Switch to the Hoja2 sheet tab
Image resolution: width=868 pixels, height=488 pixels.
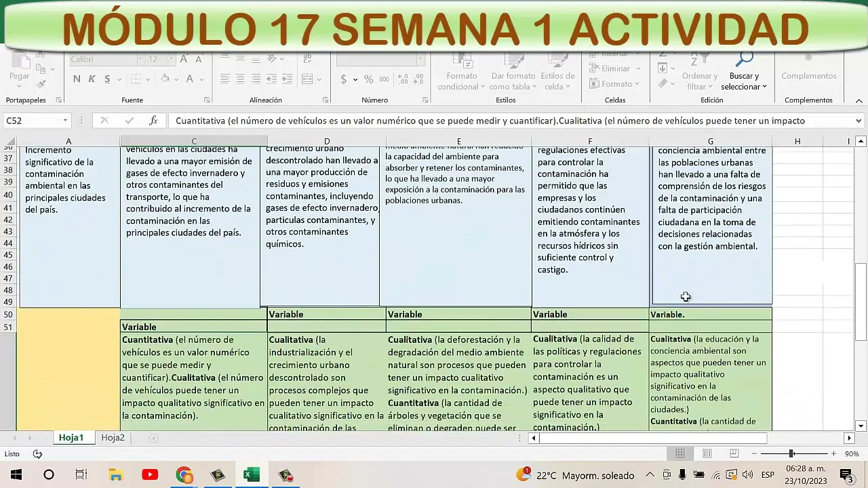click(113, 438)
